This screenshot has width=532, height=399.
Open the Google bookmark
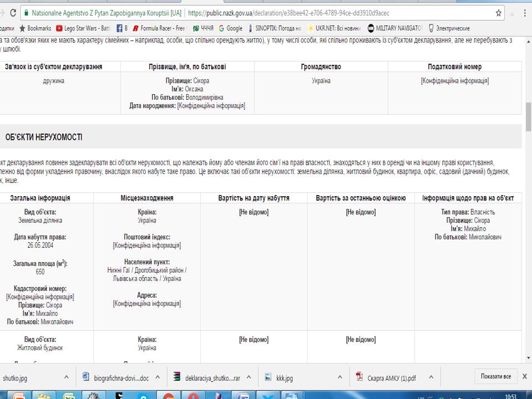(231, 28)
